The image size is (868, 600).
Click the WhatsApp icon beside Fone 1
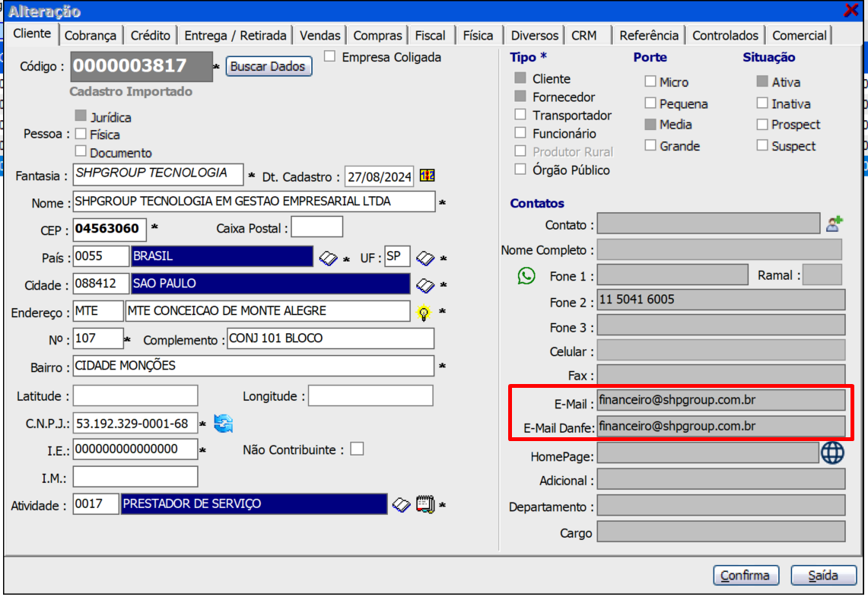526,275
